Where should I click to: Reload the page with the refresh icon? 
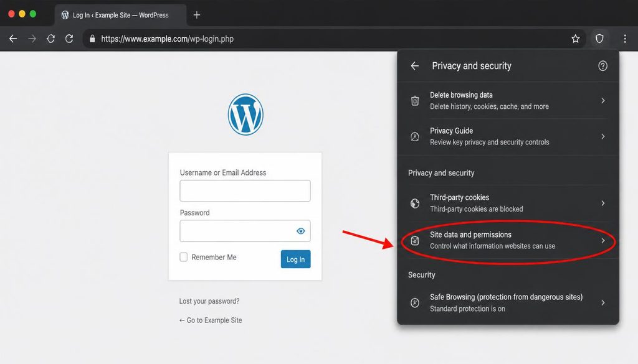pos(69,39)
